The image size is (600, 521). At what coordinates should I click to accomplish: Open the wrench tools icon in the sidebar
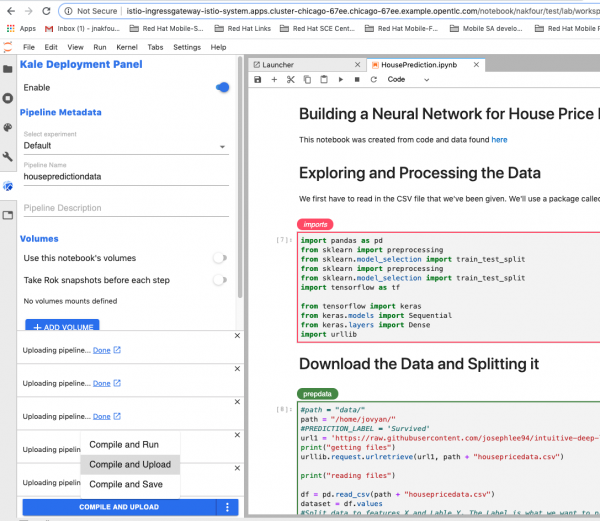pyautogui.click(x=8, y=157)
